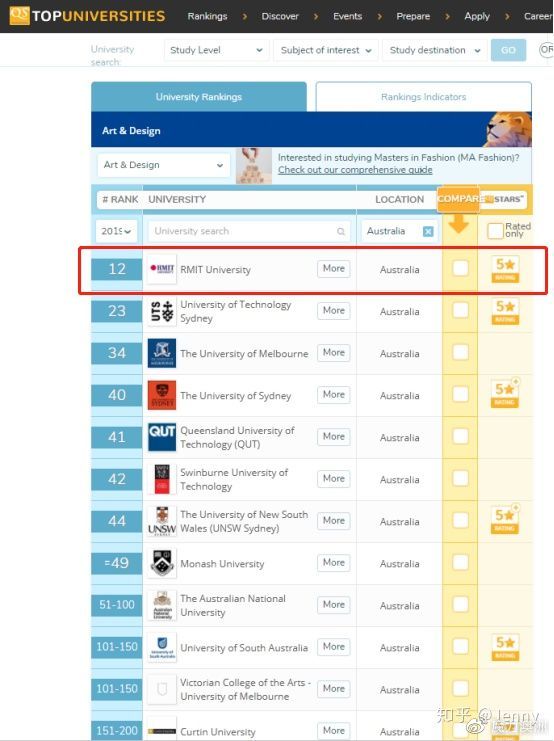Open the Study Level dropdown
This screenshot has height=741, width=554.
[216, 50]
